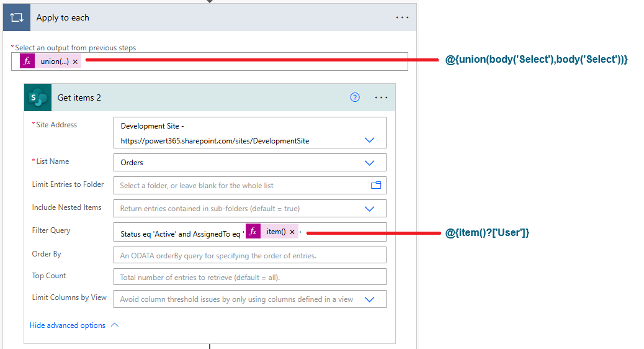644x349 pixels.
Task: Expand Include Nested Items dropdown
Action: coord(370,209)
